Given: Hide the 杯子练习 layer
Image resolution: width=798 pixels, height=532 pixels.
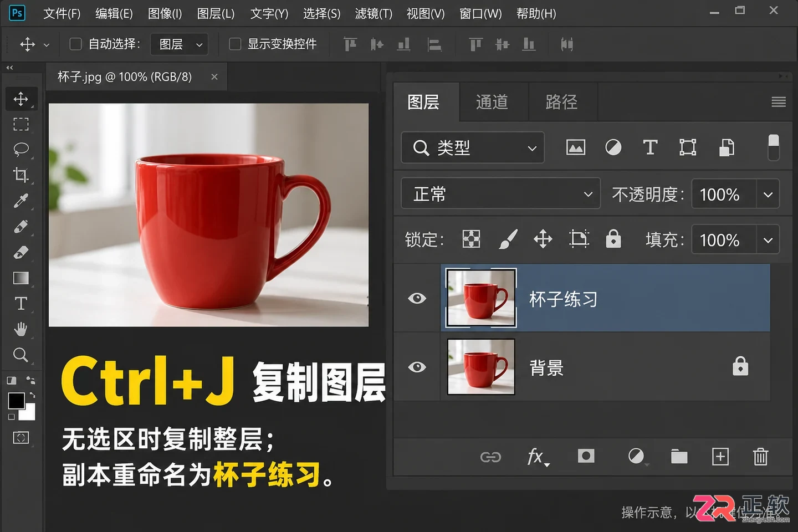Looking at the screenshot, I should pos(417,299).
